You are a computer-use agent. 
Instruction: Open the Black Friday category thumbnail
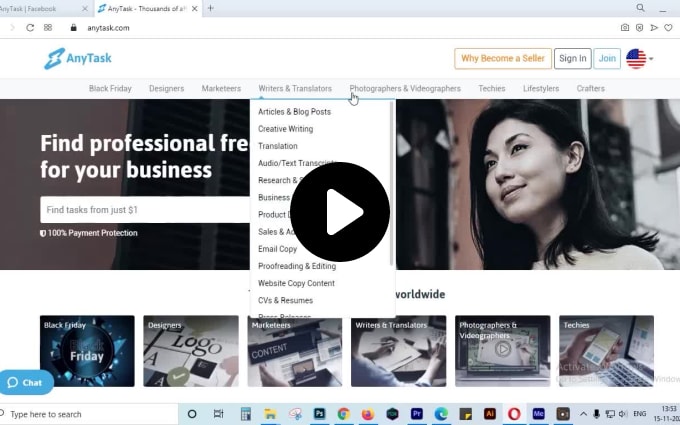tap(87, 351)
